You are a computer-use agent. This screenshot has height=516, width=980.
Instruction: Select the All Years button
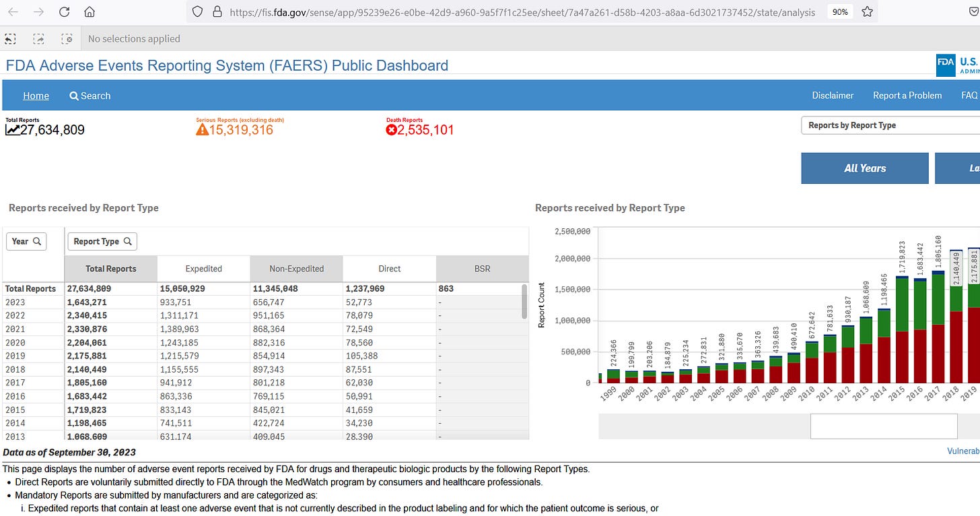click(x=865, y=168)
